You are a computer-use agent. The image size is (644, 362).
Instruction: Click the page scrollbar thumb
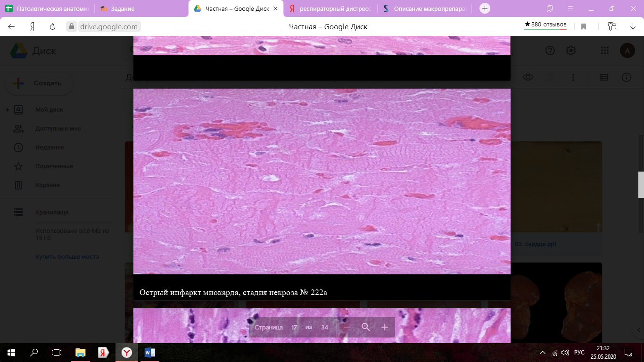point(641,185)
